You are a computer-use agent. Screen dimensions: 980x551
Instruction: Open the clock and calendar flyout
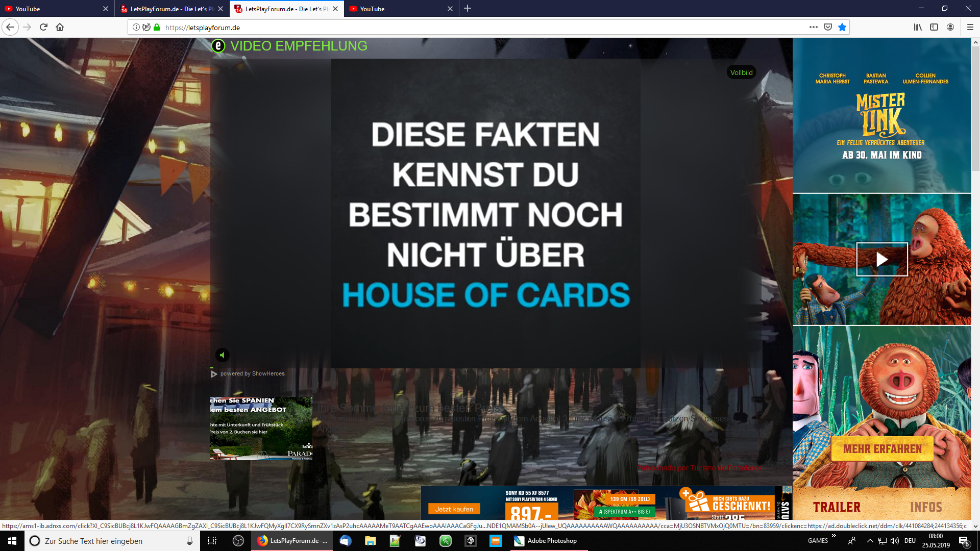tap(936, 541)
